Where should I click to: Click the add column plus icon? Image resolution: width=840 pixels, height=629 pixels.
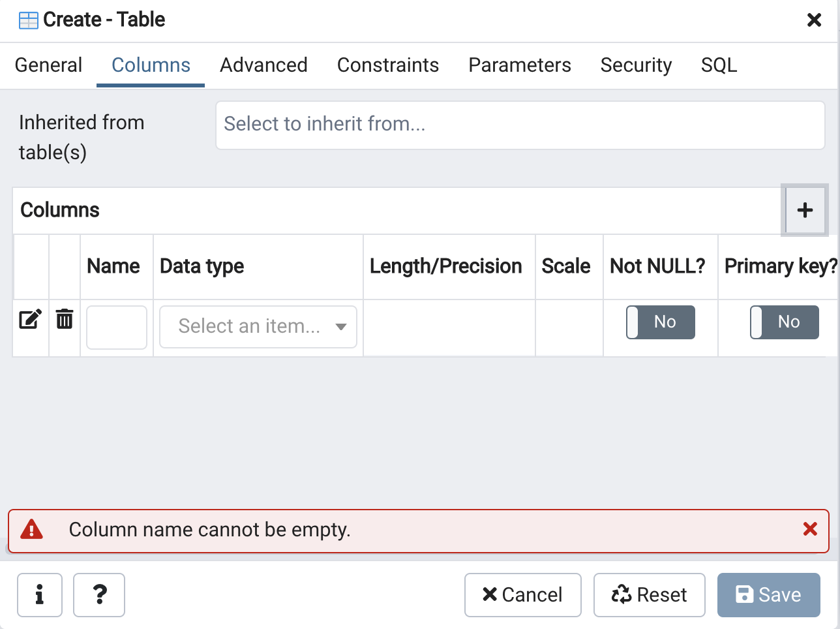point(805,210)
